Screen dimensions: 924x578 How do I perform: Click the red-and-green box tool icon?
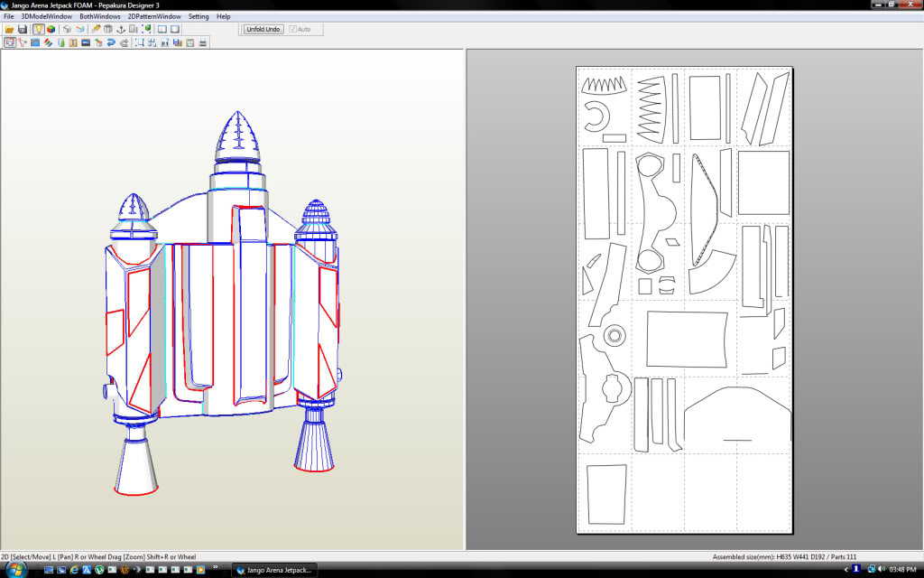pos(98,42)
